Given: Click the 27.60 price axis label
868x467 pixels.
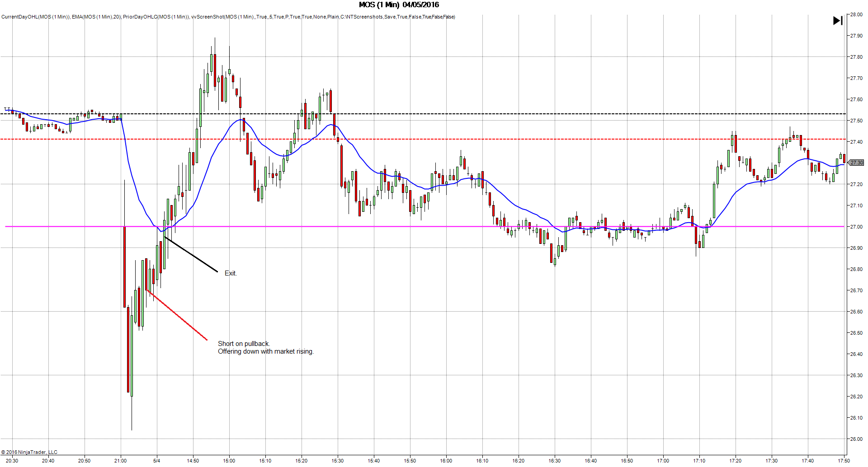Looking at the screenshot, I should pos(856,99).
